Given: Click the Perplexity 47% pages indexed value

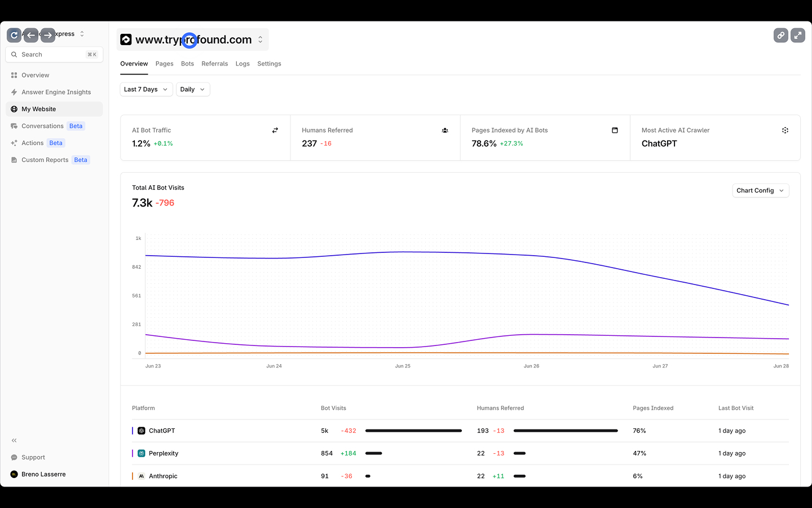Looking at the screenshot, I should 639,453.
